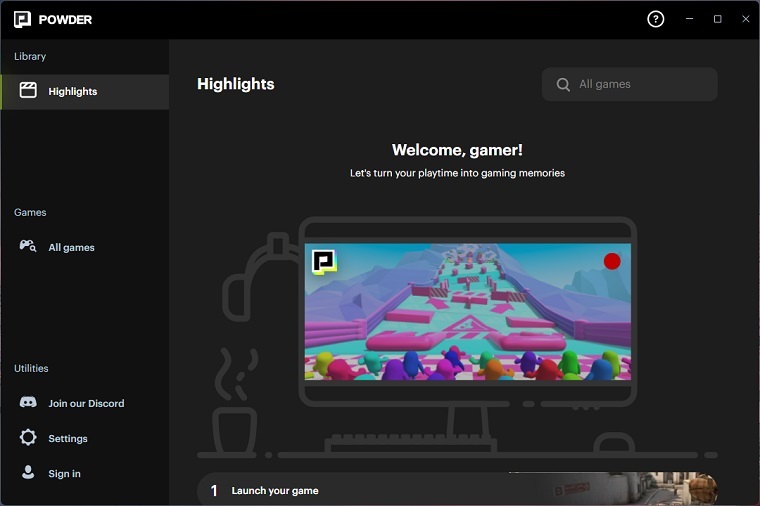
Task: Click the Powder logo icon
Action: (x=22, y=19)
